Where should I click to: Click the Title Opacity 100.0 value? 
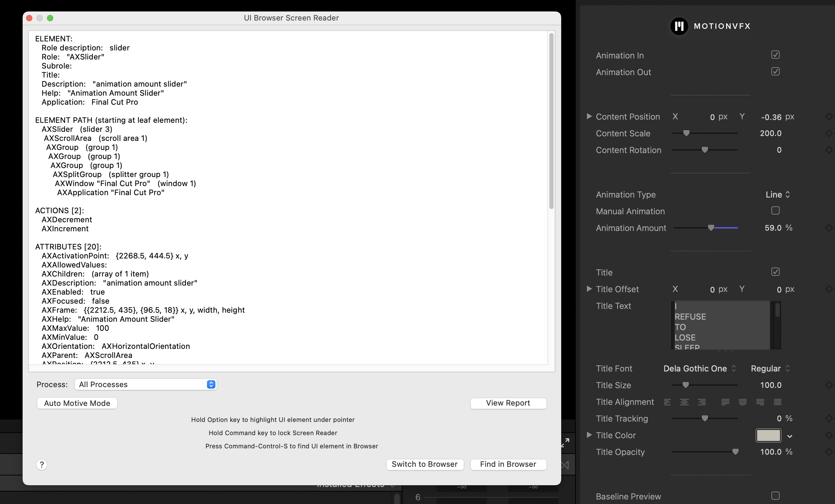pyautogui.click(x=771, y=452)
